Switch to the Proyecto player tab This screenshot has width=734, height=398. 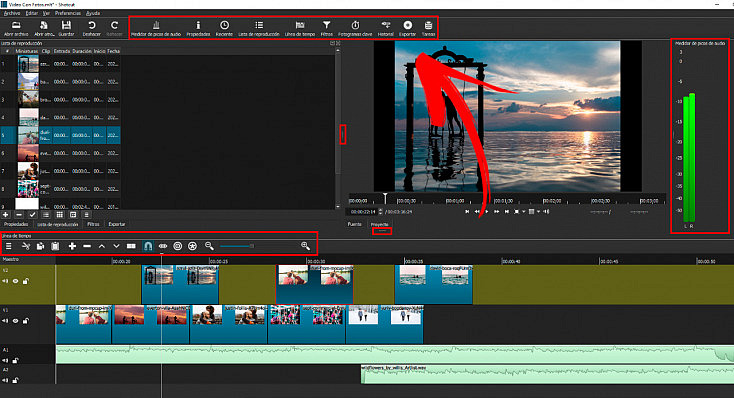[x=380, y=224]
